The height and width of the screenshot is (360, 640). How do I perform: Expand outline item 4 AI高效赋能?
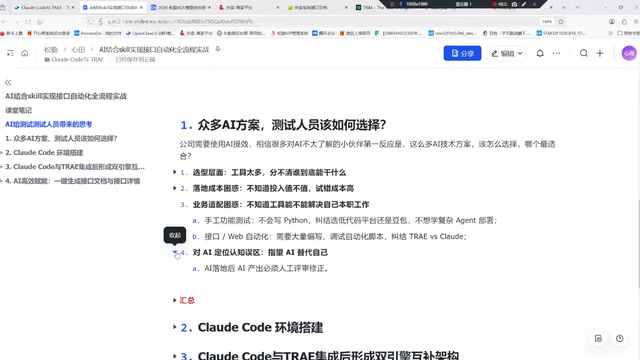2,181
